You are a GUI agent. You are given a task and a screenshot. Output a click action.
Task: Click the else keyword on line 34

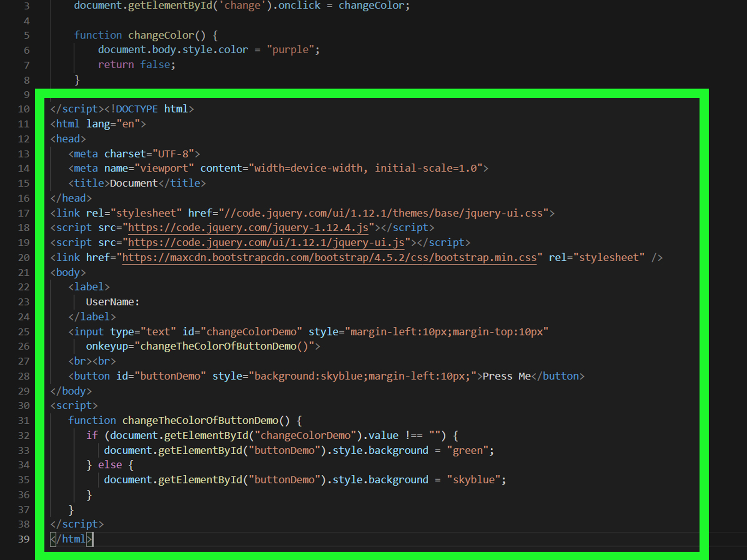[110, 465]
